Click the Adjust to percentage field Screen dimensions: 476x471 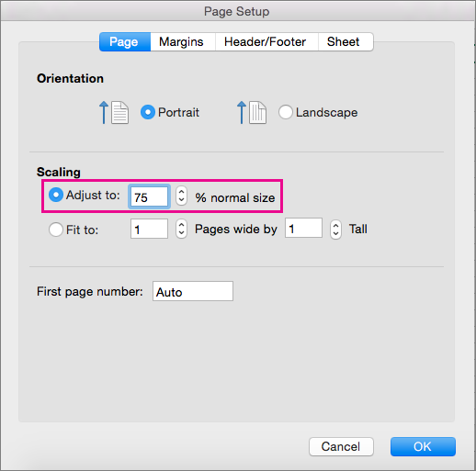[x=149, y=196]
